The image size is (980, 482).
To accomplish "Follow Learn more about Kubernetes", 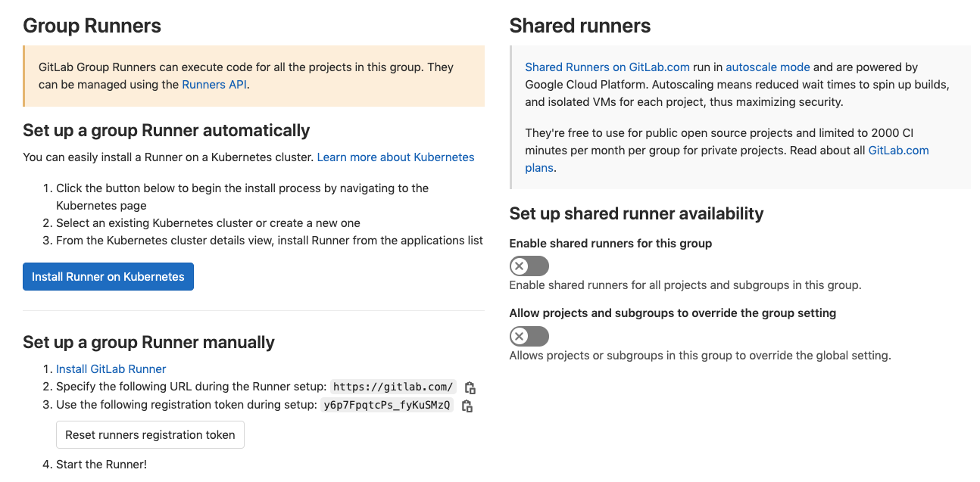I will click(395, 157).
